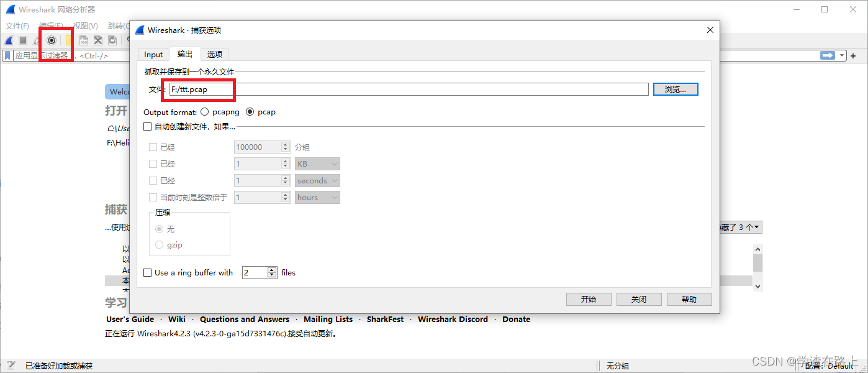
Task: Select pcapng output format
Action: click(x=205, y=112)
